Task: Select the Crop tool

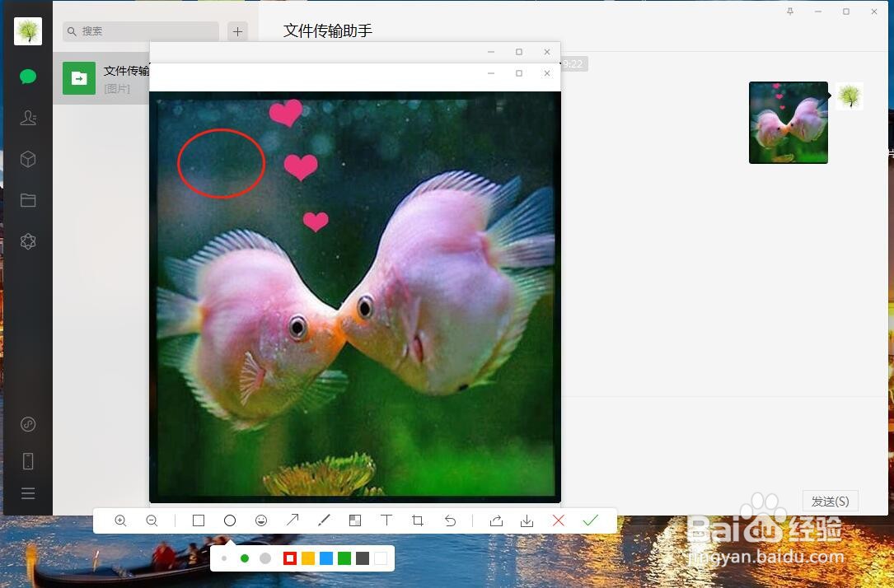Action: click(x=417, y=520)
